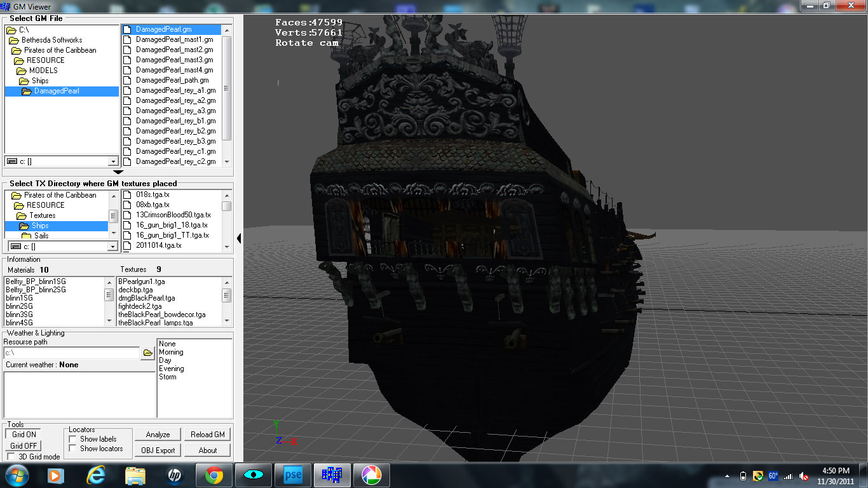Select the None weather option

point(167,344)
